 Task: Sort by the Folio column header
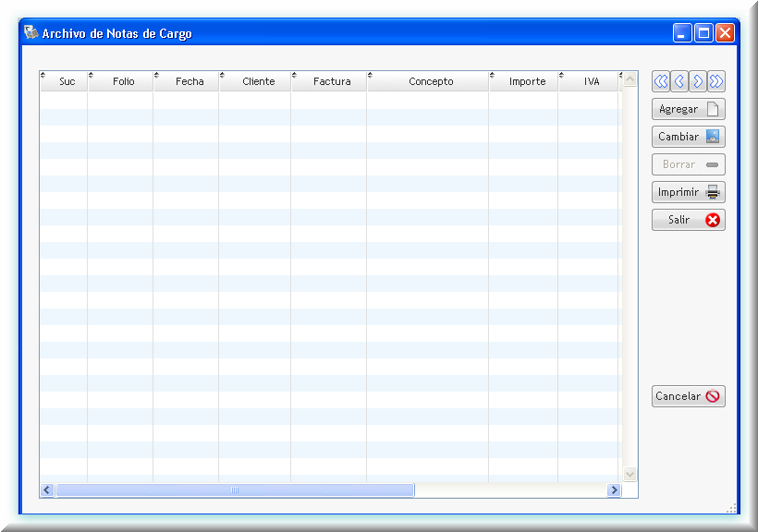(x=120, y=81)
